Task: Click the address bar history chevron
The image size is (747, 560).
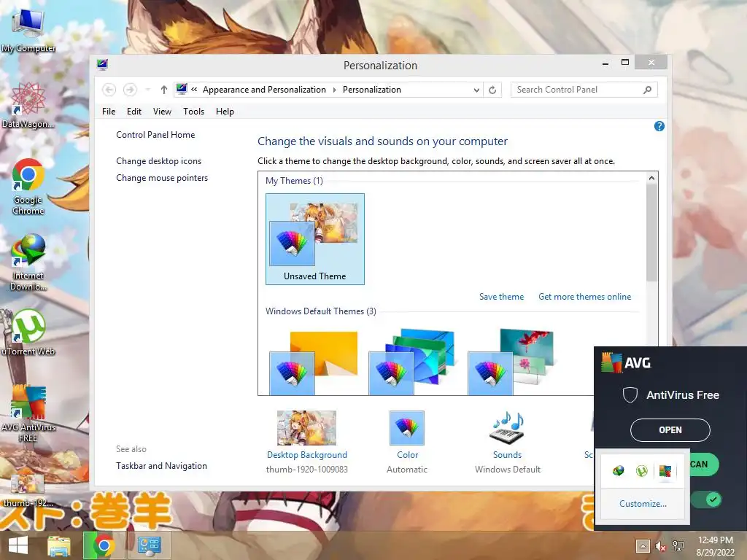Action: [476, 90]
